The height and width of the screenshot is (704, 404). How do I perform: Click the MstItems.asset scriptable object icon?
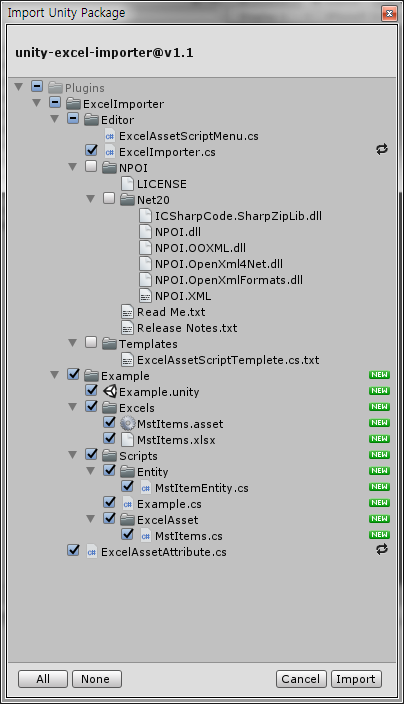click(x=127, y=423)
